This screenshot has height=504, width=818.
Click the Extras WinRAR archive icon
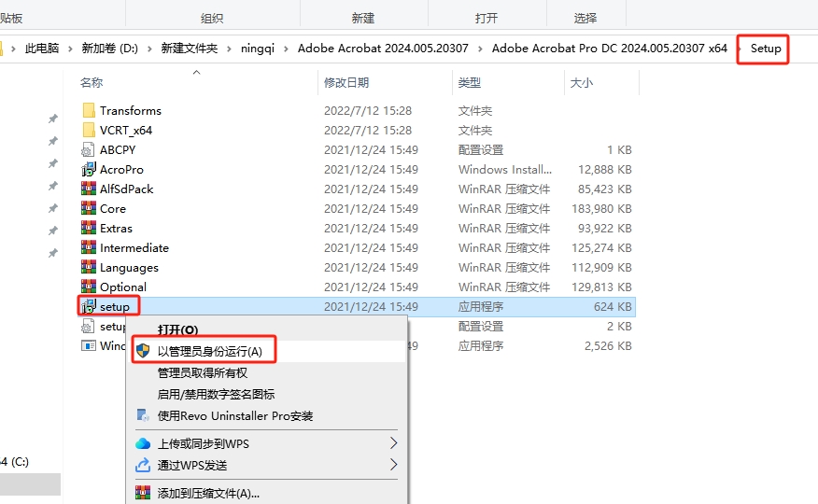coord(89,229)
